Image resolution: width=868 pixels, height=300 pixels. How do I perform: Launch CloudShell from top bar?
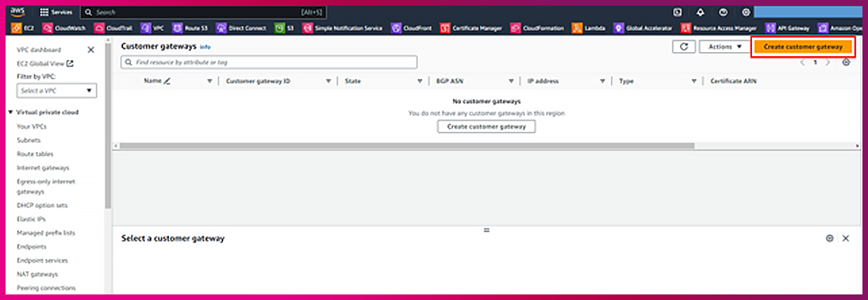[677, 12]
